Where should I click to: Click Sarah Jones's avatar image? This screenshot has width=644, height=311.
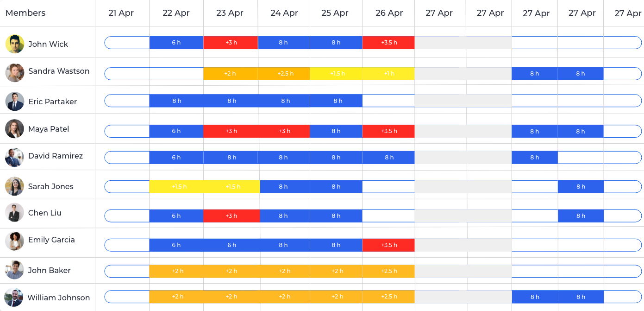coord(15,186)
